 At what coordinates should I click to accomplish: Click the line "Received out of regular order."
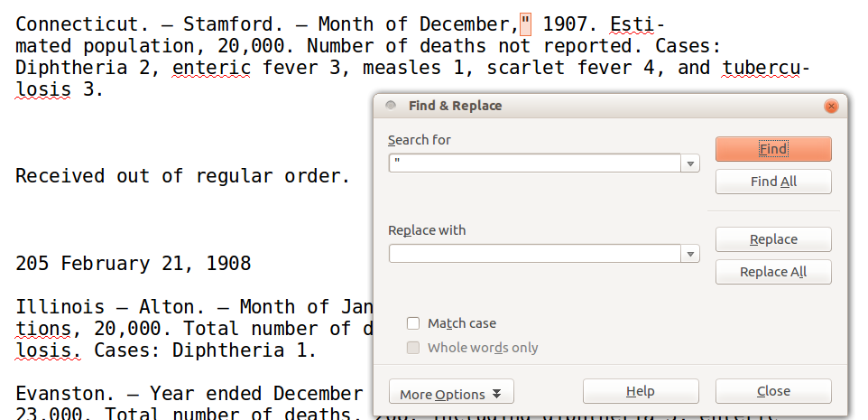(182, 176)
